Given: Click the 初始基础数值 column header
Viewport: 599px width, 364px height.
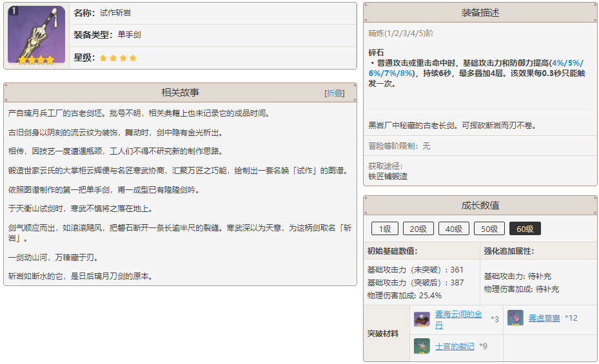Looking at the screenshot, I should pos(422,251).
